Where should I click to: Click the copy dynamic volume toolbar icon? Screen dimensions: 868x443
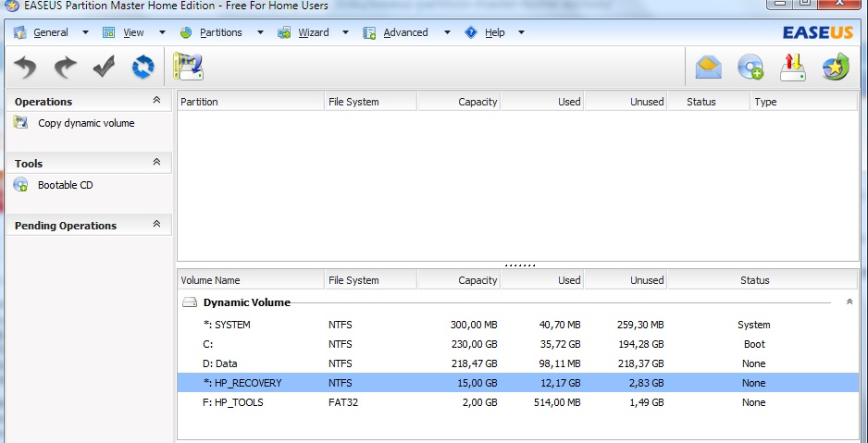[188, 67]
